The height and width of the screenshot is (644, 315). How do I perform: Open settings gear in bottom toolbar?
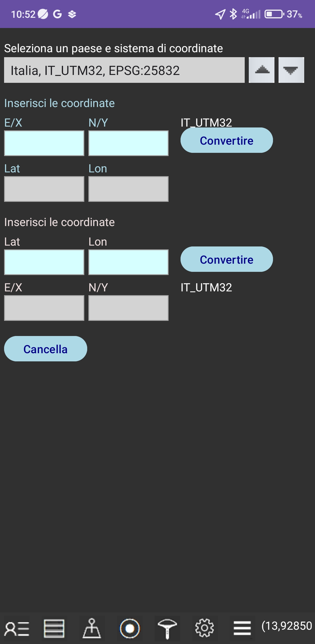(204, 628)
